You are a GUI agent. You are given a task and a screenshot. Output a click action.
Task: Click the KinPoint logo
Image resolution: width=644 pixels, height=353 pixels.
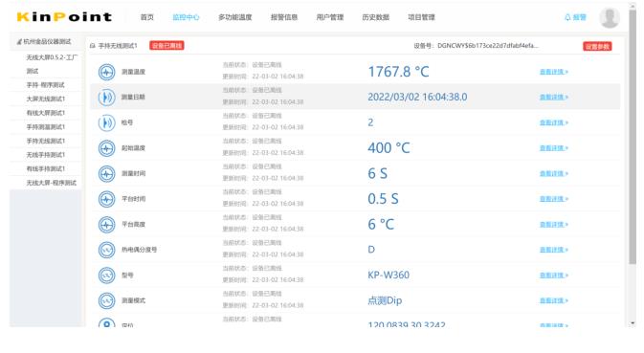pyautogui.click(x=64, y=17)
